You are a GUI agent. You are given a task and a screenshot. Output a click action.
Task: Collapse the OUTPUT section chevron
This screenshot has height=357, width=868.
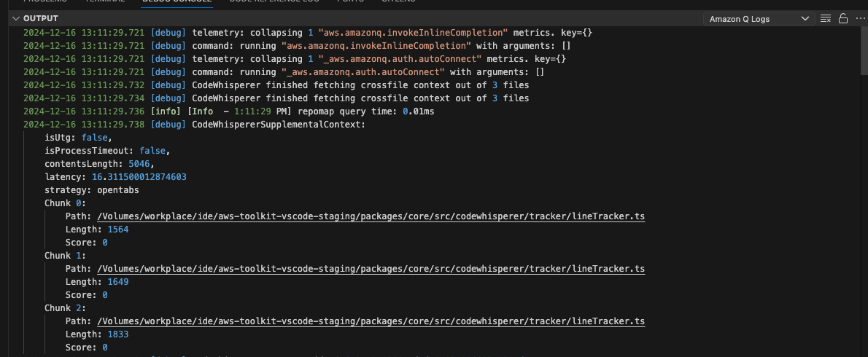click(15, 19)
